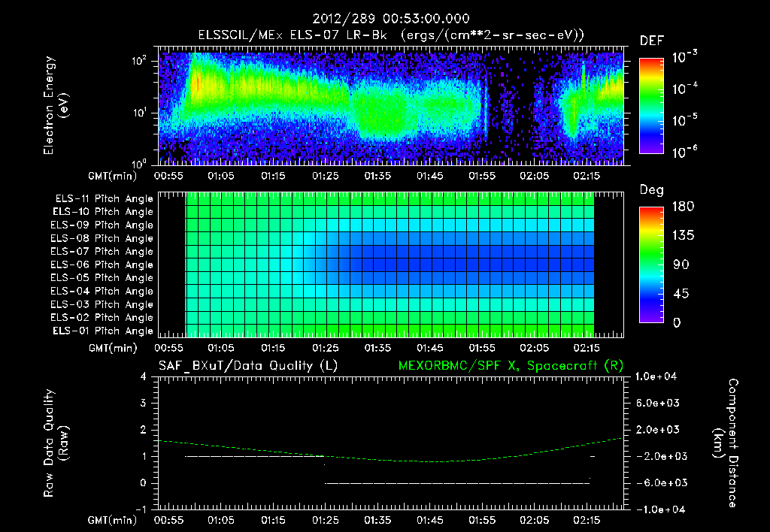Click the Component Distance (km) axis label
Viewport: 770px width, 532px height.
point(726,443)
